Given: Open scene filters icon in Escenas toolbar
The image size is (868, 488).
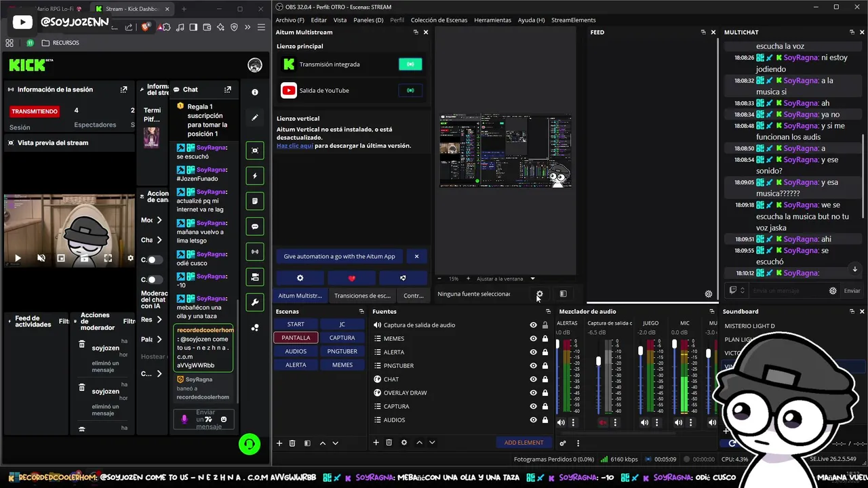Looking at the screenshot, I should point(307,443).
